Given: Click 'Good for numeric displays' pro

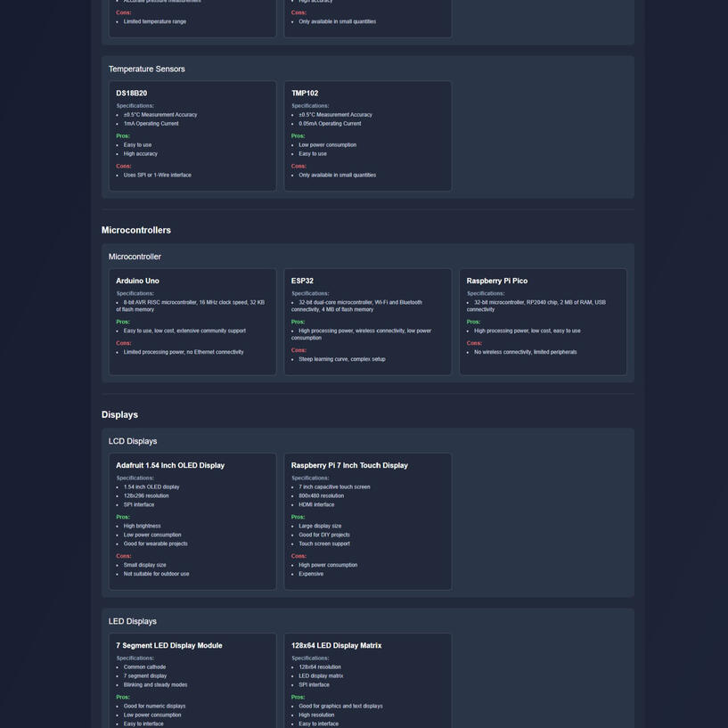Looking at the screenshot, I should coord(155,707).
